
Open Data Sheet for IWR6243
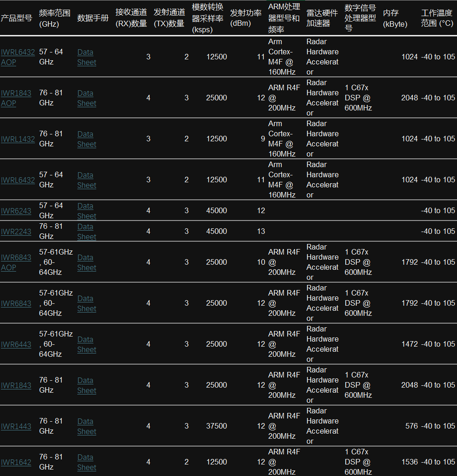coord(87,211)
